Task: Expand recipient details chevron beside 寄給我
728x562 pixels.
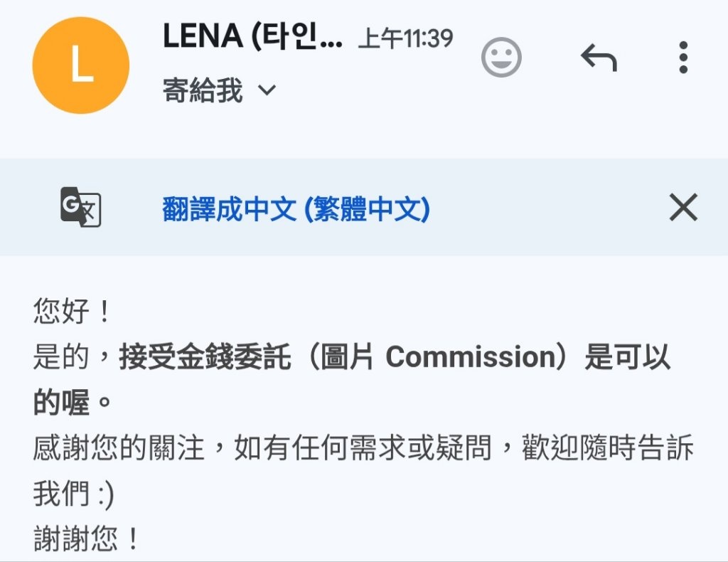Action: coord(267,90)
